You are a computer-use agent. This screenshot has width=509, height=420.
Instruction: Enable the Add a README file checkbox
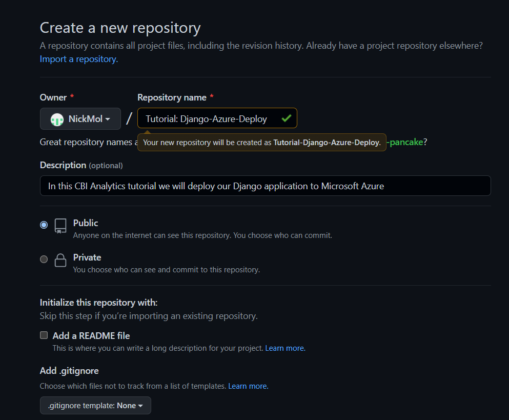pos(44,335)
